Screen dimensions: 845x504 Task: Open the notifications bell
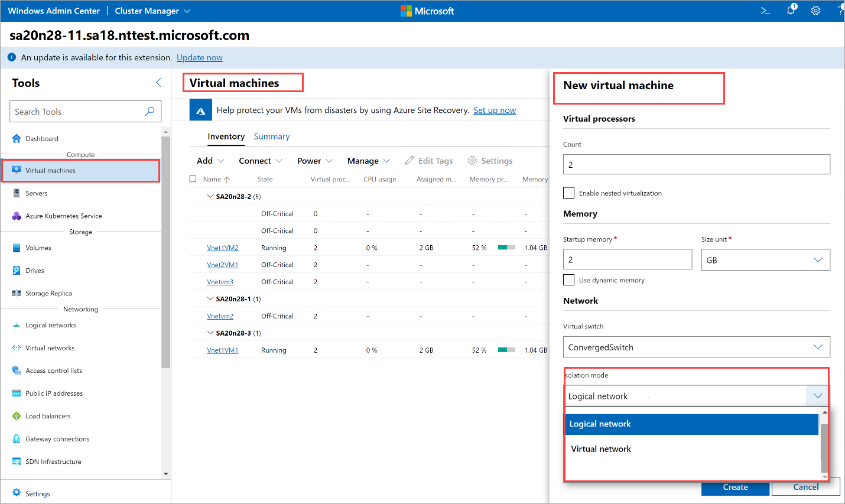[791, 10]
